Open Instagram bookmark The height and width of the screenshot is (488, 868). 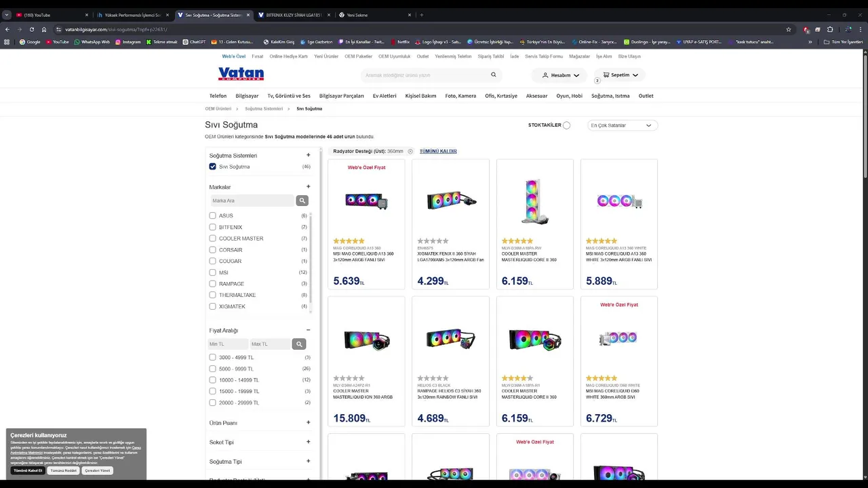pos(128,42)
